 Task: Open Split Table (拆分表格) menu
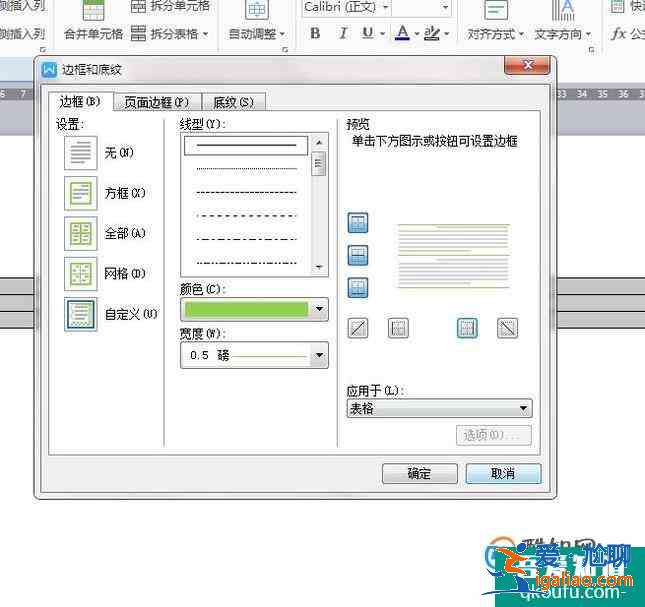pyautogui.click(x=170, y=34)
